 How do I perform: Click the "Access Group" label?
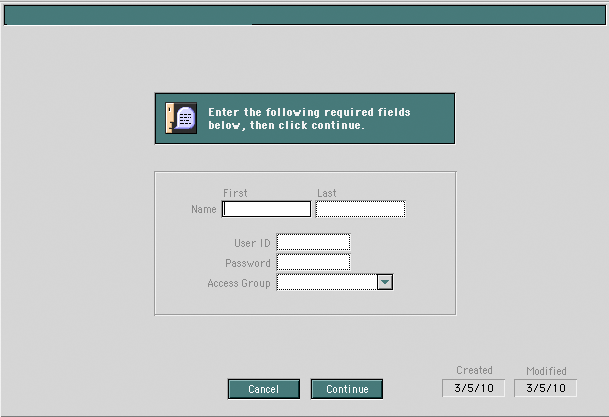[x=239, y=283]
